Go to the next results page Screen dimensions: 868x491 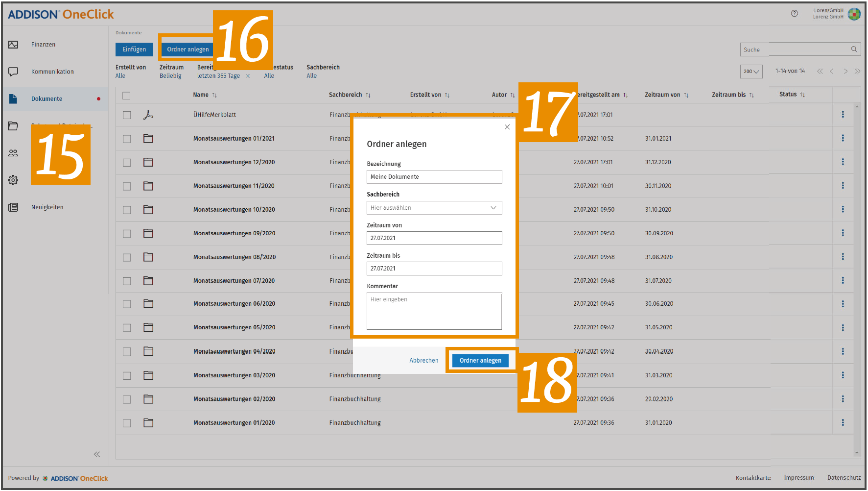845,72
